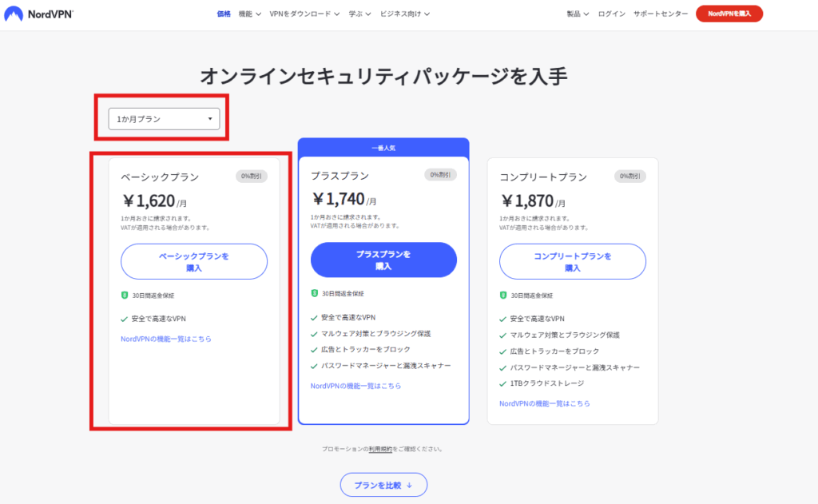This screenshot has width=818, height=504.
Task: Click the down arrow on プランを比較 button
Action: (410, 485)
